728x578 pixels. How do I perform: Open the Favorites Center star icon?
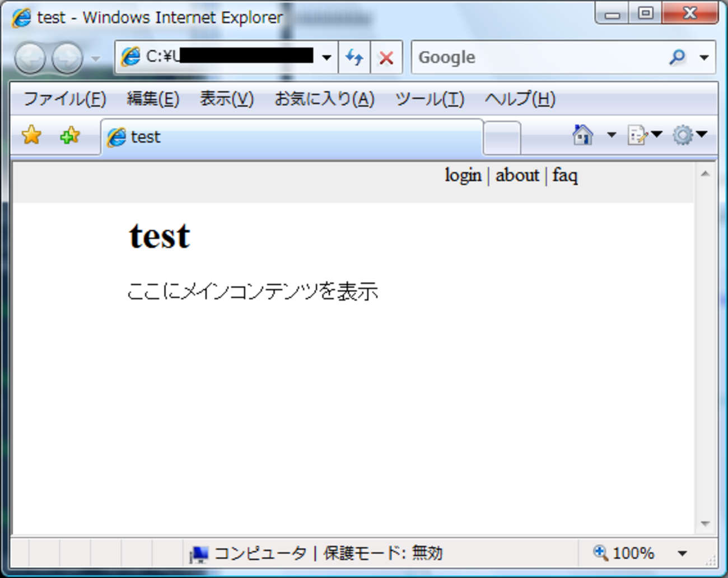click(31, 135)
